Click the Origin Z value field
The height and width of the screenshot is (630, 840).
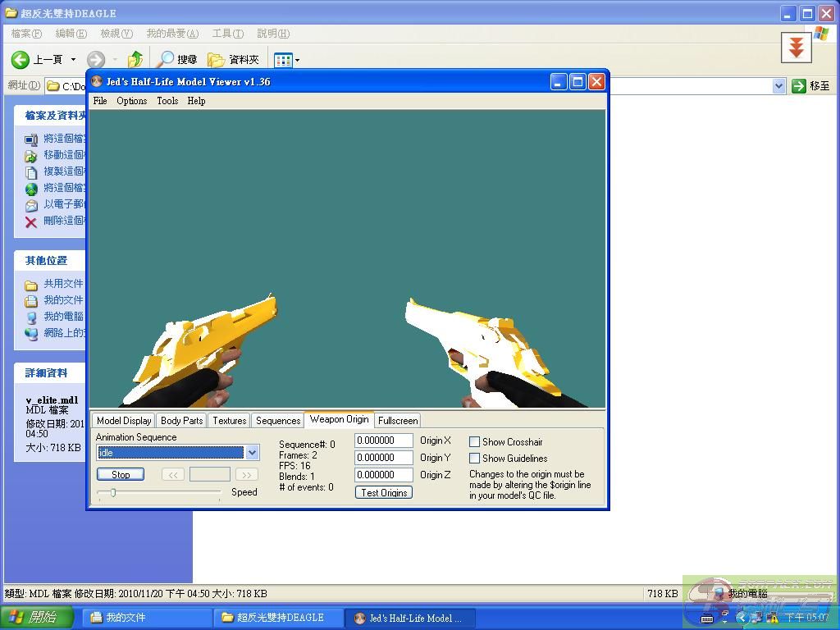384,475
